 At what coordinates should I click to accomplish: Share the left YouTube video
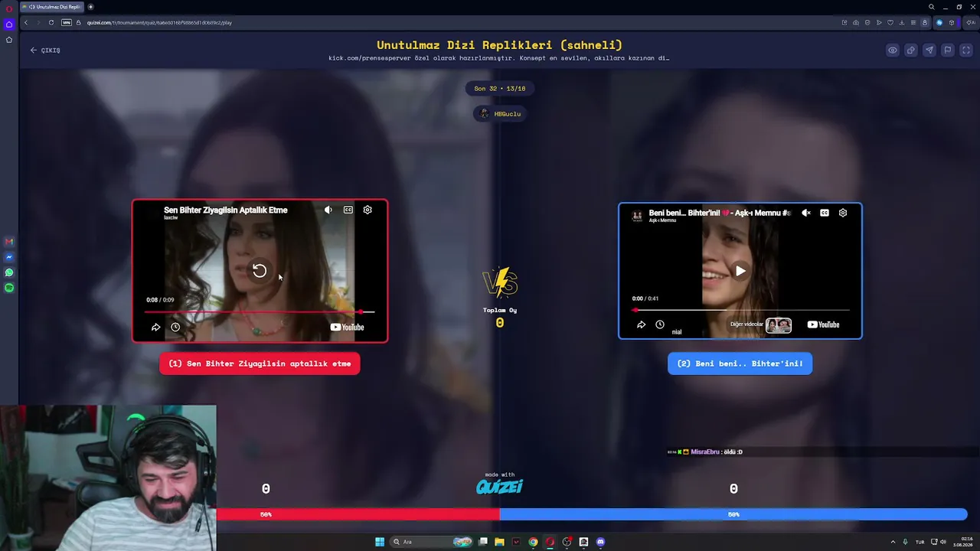(x=155, y=328)
